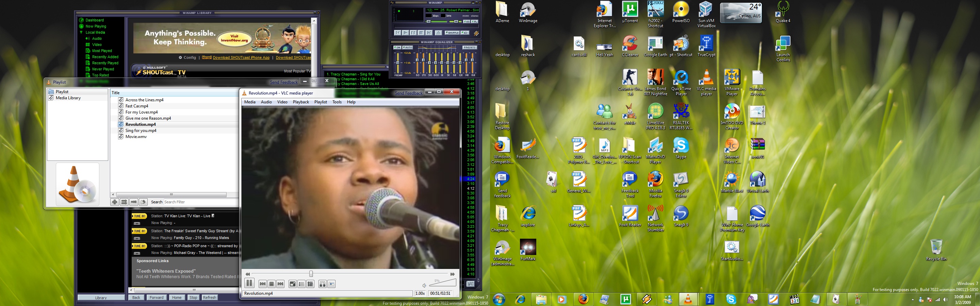Show hidden system tray icons arrow
Screen dimensions: 980x306
pos(913,300)
